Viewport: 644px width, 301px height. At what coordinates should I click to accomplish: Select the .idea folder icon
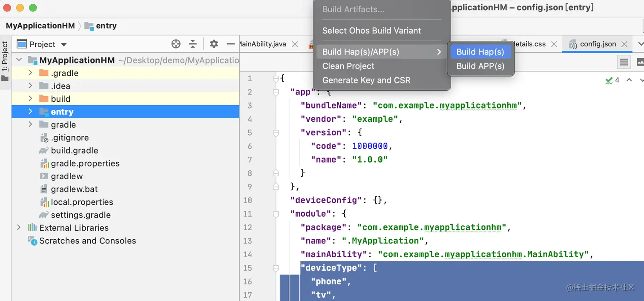43,86
